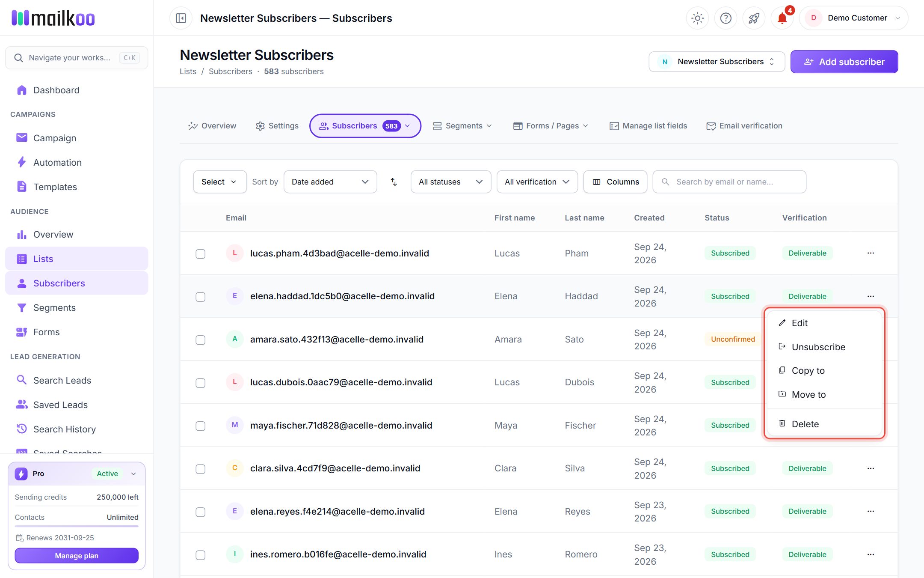Screen dimensions: 924x578
Task: Switch theme using the sun icon
Action: (x=697, y=18)
